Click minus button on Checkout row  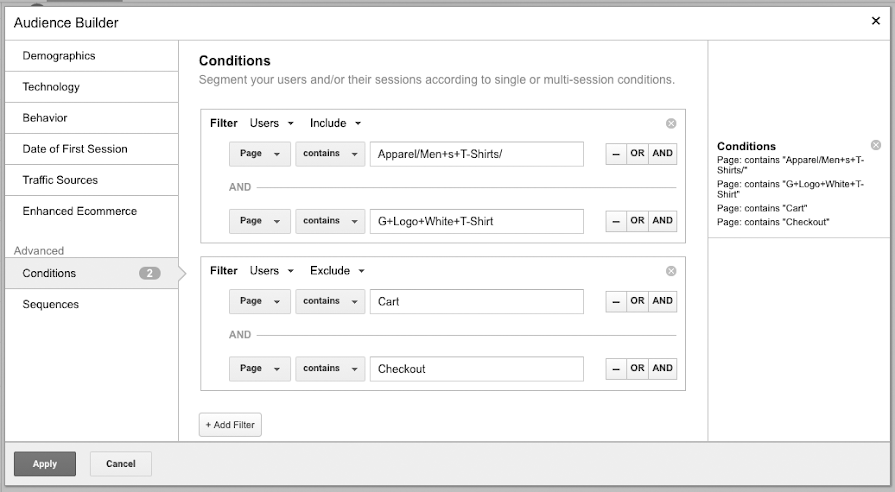(616, 369)
